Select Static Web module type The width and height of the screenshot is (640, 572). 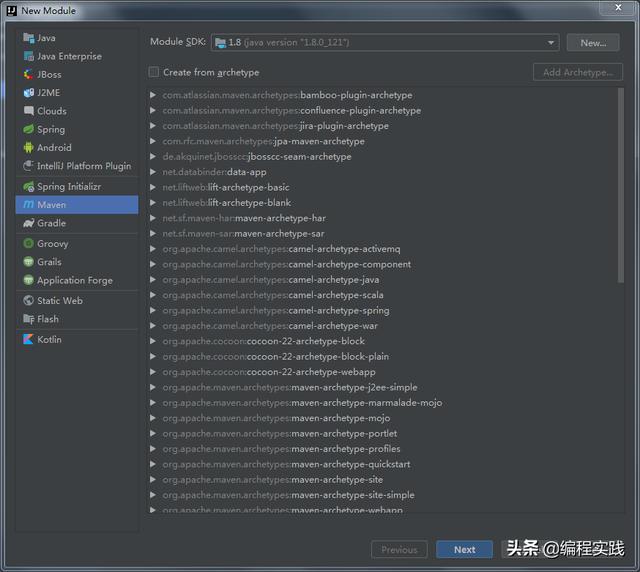pos(77,300)
